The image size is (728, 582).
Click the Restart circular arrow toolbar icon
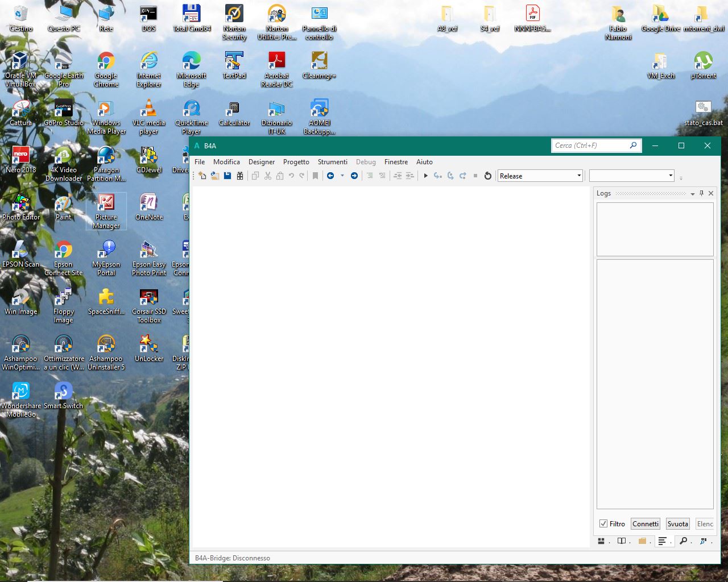tap(488, 176)
